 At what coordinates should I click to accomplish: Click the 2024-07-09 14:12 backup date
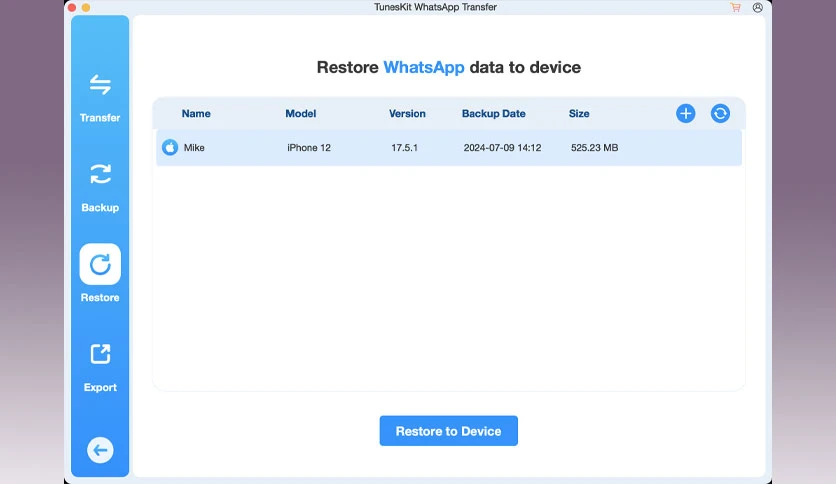tap(502, 148)
